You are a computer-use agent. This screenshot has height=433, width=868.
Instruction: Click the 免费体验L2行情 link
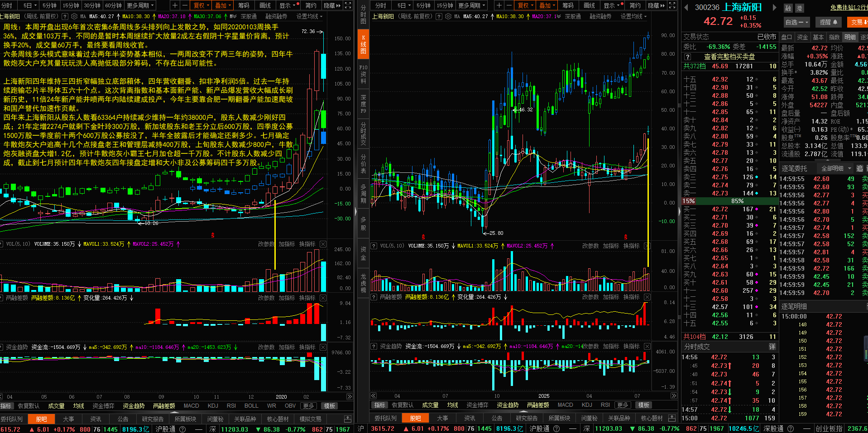point(849,7)
